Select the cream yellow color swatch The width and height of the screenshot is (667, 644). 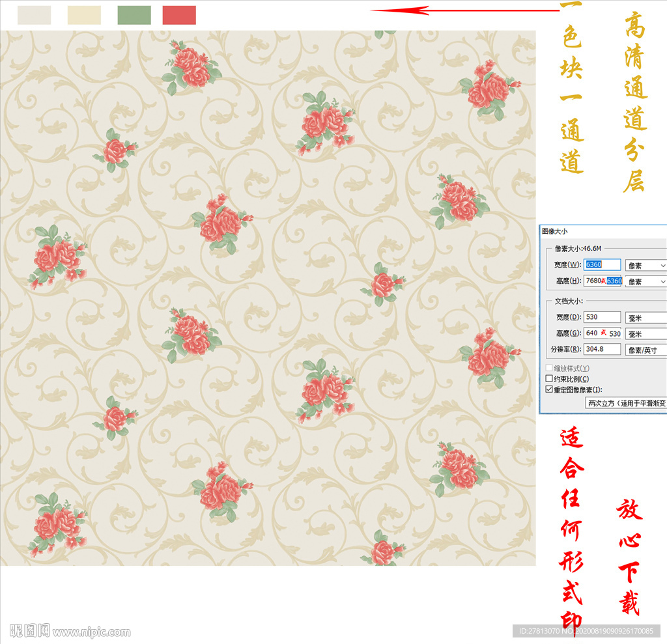84,16
